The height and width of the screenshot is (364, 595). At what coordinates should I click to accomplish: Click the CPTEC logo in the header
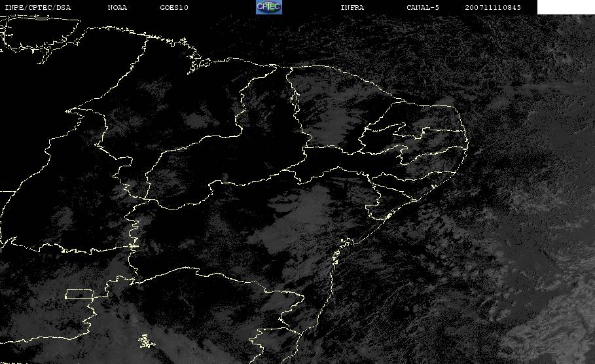(268, 7)
